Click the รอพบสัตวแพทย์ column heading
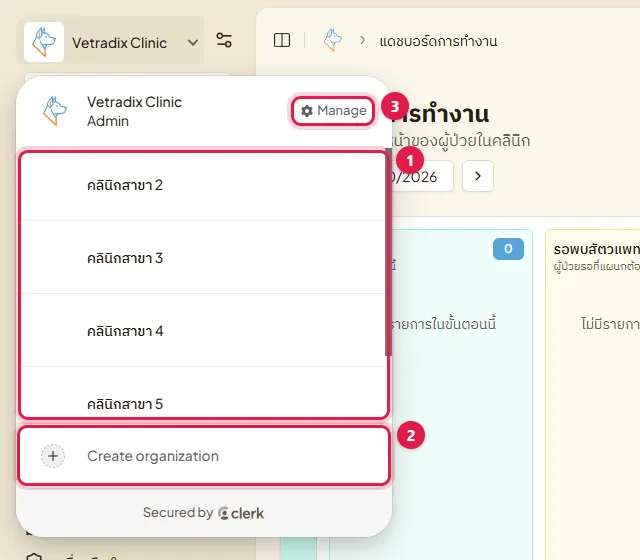This screenshot has height=560, width=640. click(596, 249)
